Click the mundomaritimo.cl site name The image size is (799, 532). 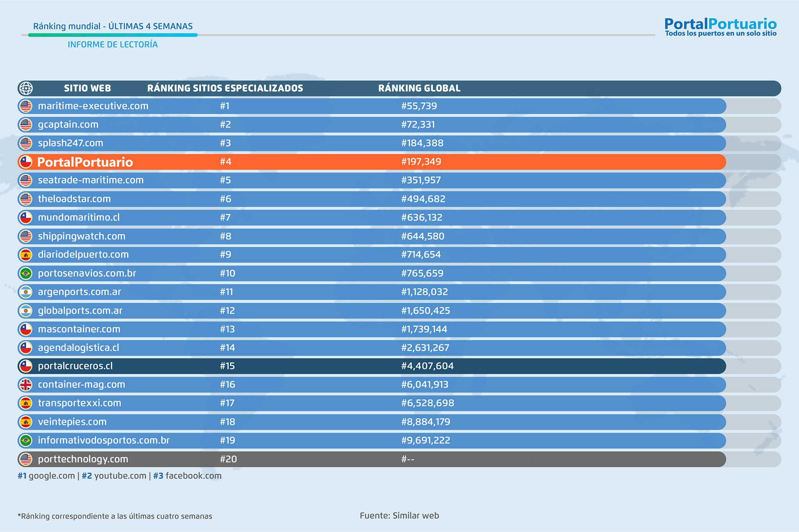(x=78, y=217)
